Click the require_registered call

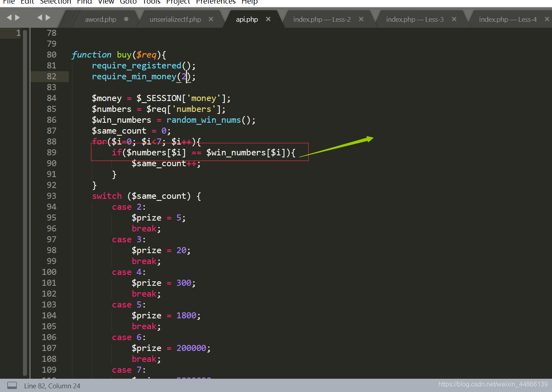(x=144, y=66)
